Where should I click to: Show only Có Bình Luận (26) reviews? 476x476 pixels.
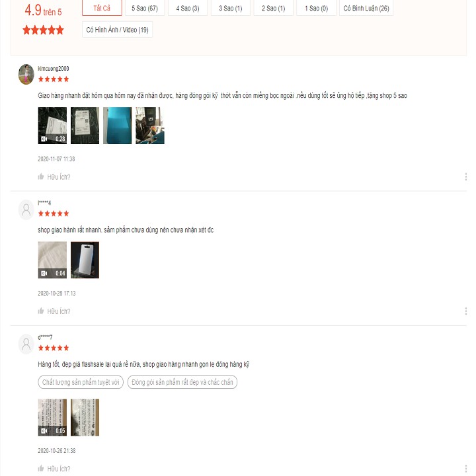366,8
